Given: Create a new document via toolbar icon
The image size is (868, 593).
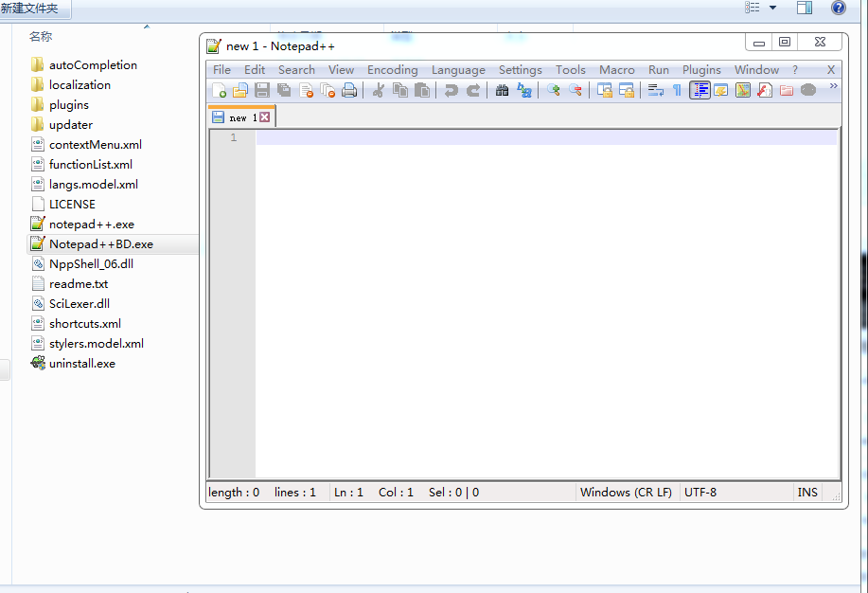Looking at the screenshot, I should 220,90.
